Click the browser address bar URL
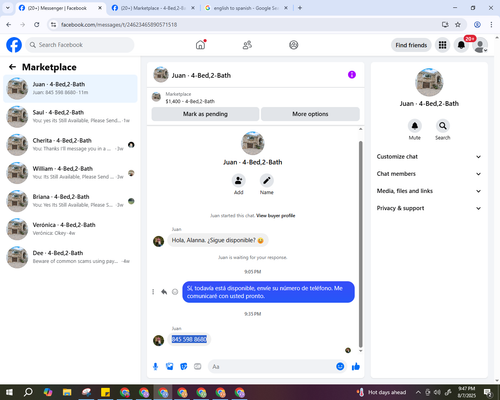Image resolution: width=500 pixels, height=400 pixels. tap(119, 25)
